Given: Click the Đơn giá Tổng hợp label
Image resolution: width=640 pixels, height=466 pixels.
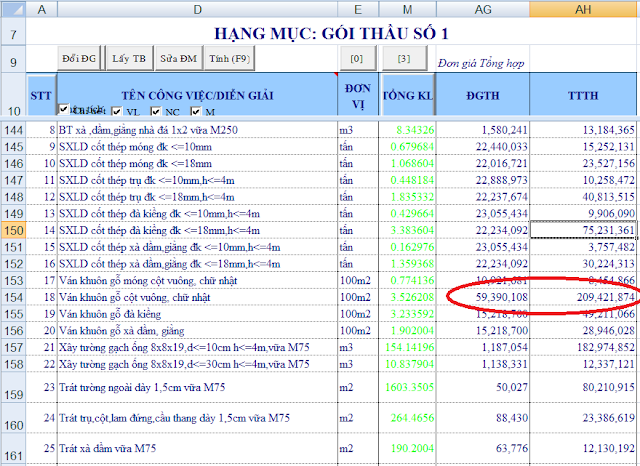Looking at the screenshot, I should 481,63.
